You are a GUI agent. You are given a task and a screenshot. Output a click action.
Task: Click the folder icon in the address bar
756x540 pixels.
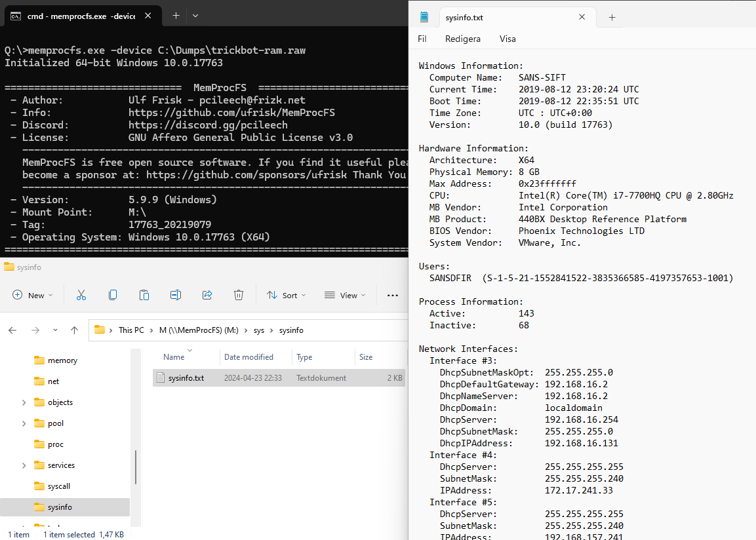pos(99,330)
